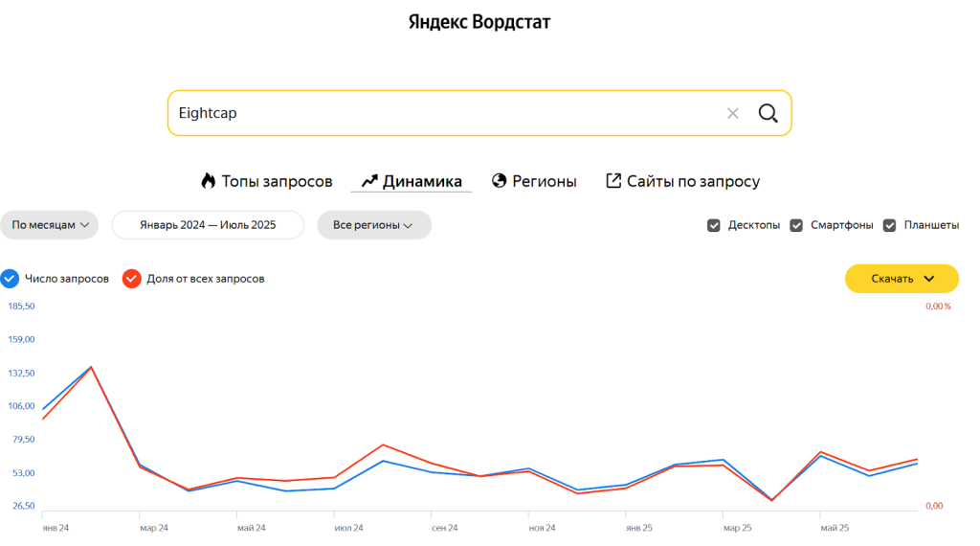Toggle the blue Число запросов series icon
The image size is (980, 546).
(x=10, y=279)
